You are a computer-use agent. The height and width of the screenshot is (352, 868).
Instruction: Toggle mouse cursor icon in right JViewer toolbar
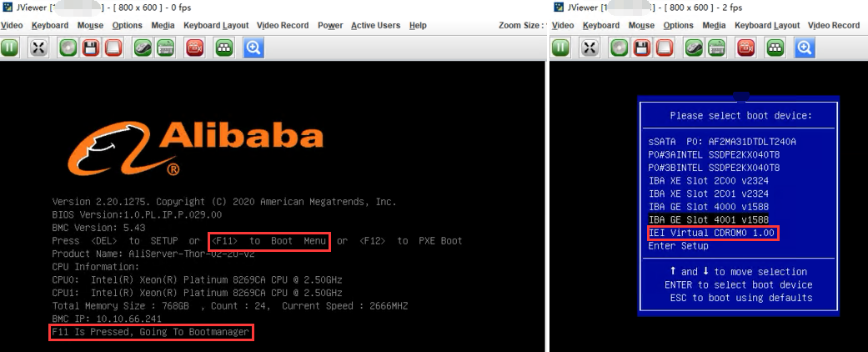[x=694, y=48]
